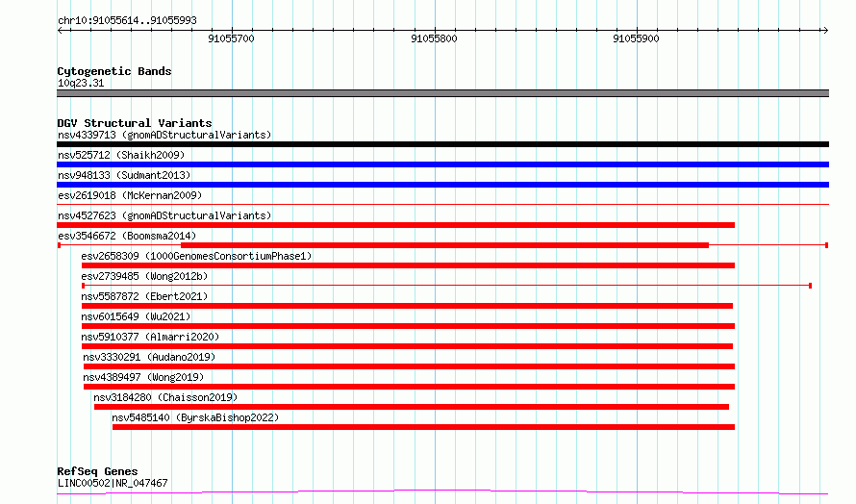
Task: Select the red nsv5910377 Almarri2020 bar
Action: point(407,346)
